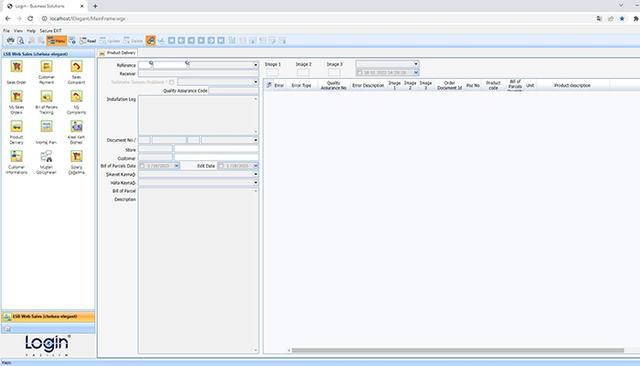Open the Customer Informations icon
Viewport: 640px width, 366px height.
[x=16, y=156]
